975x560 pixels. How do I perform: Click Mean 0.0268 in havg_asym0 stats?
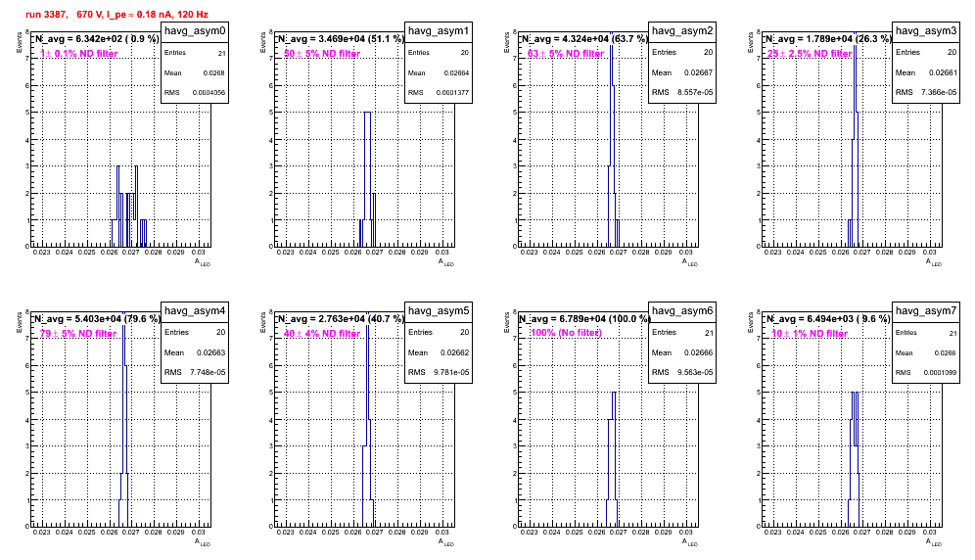195,72
